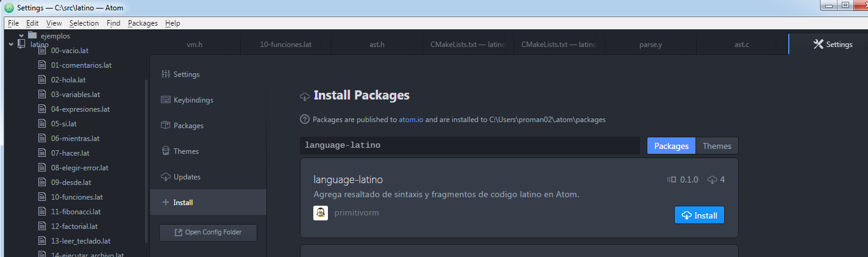Click the file icon beside 11-fibonacci.lat

(x=42, y=212)
